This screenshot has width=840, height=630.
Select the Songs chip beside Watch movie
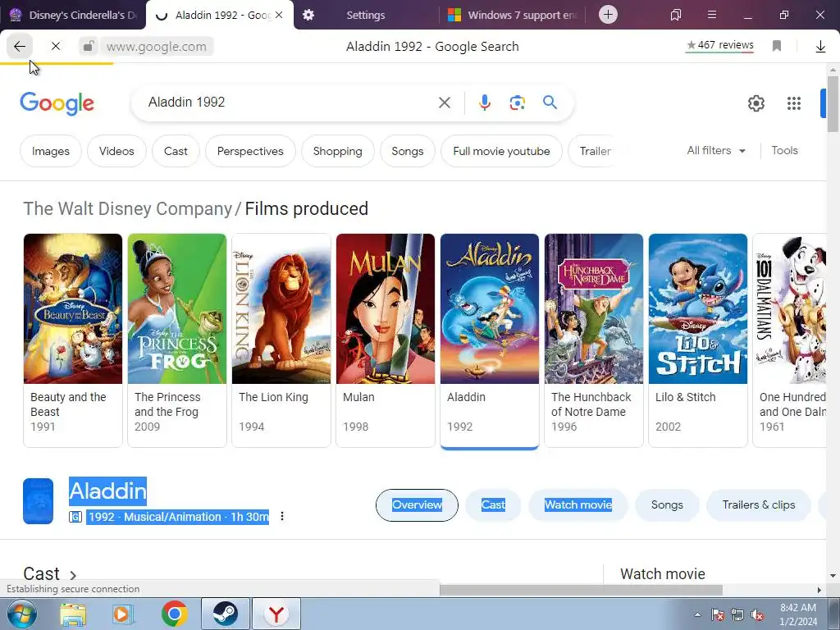(667, 504)
